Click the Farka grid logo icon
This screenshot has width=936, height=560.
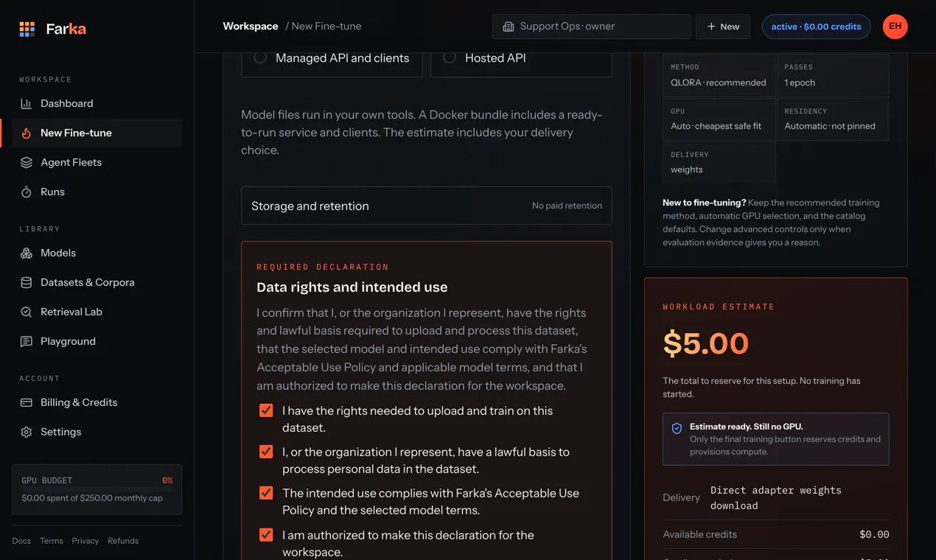(x=27, y=29)
